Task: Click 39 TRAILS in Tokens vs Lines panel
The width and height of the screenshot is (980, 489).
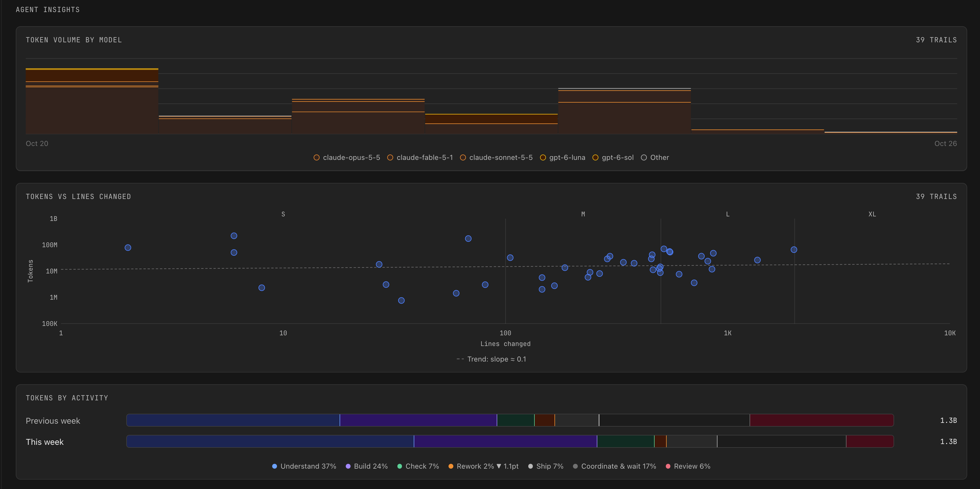Action: pos(936,197)
